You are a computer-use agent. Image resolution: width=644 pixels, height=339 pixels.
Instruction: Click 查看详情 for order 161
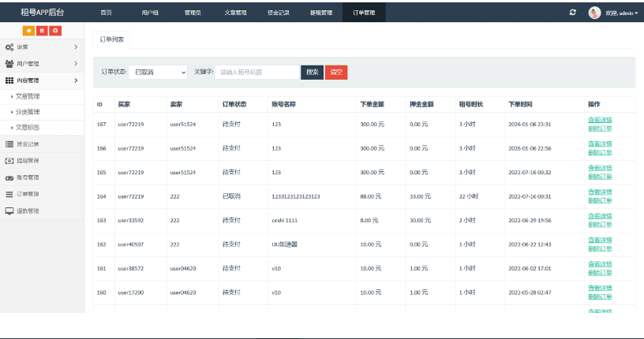point(600,264)
